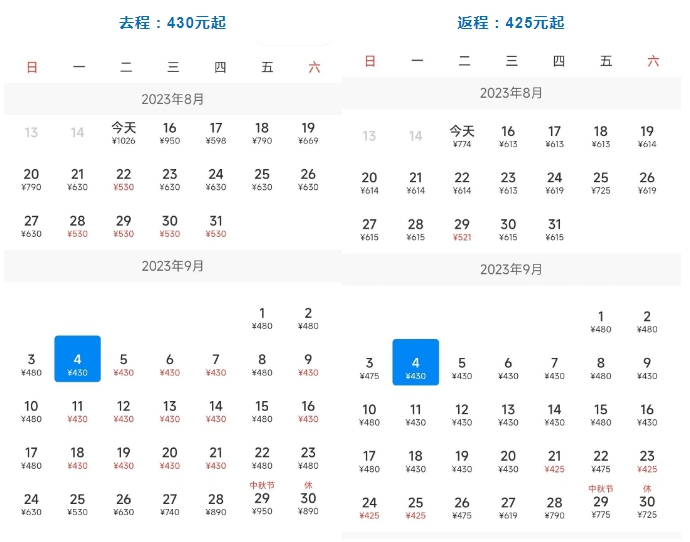Choose August 22 at ¥530 in departure calendar
Image resolution: width=690 pixels, height=542 pixels.
pos(124,179)
